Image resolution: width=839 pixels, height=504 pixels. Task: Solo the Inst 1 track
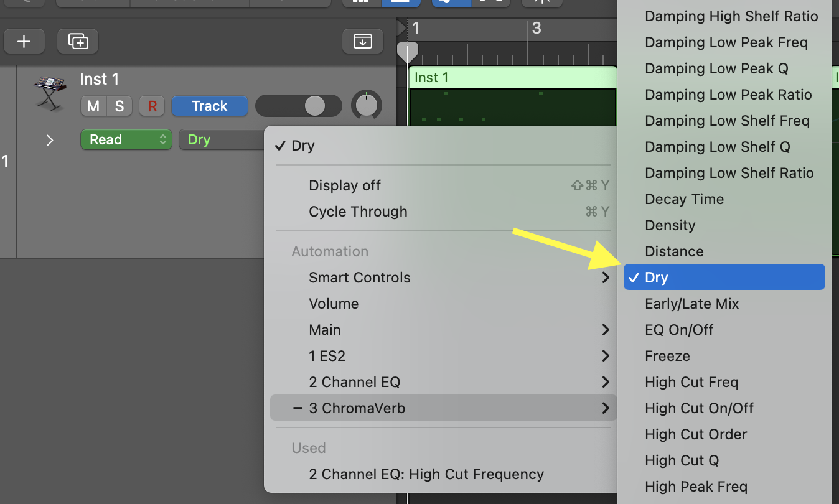click(119, 106)
